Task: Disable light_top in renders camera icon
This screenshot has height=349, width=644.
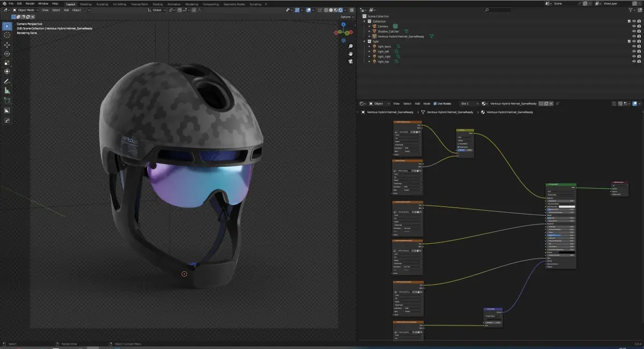Action: 639,62
